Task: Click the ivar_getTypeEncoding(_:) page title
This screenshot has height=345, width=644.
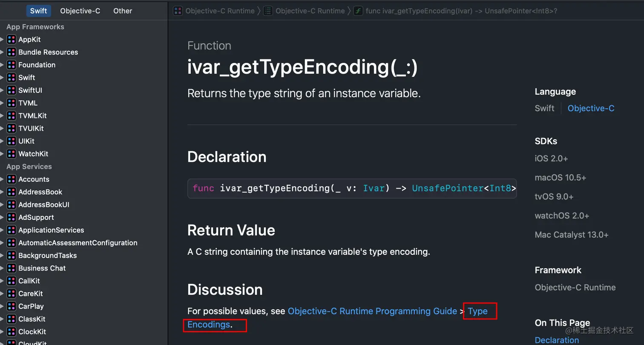Action: [x=302, y=68]
